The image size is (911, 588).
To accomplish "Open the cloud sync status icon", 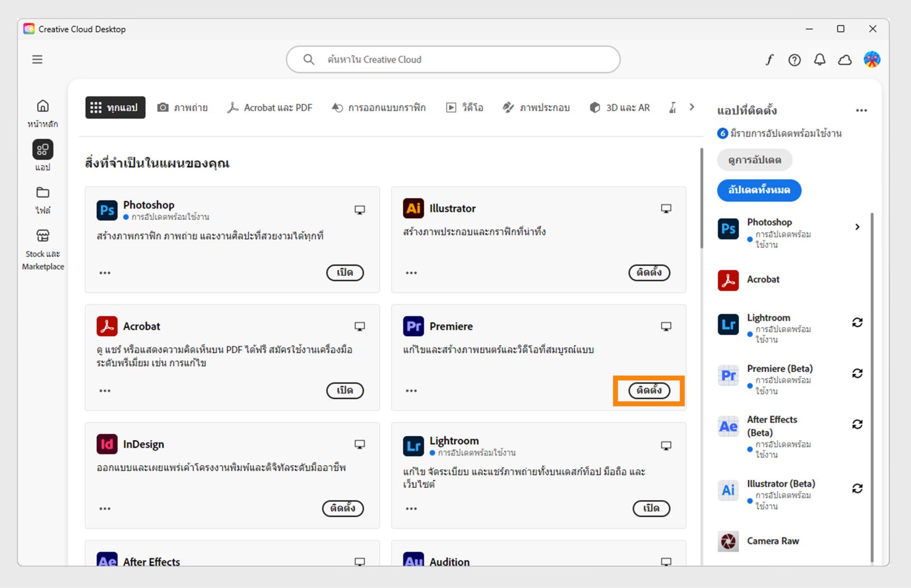I will [845, 60].
